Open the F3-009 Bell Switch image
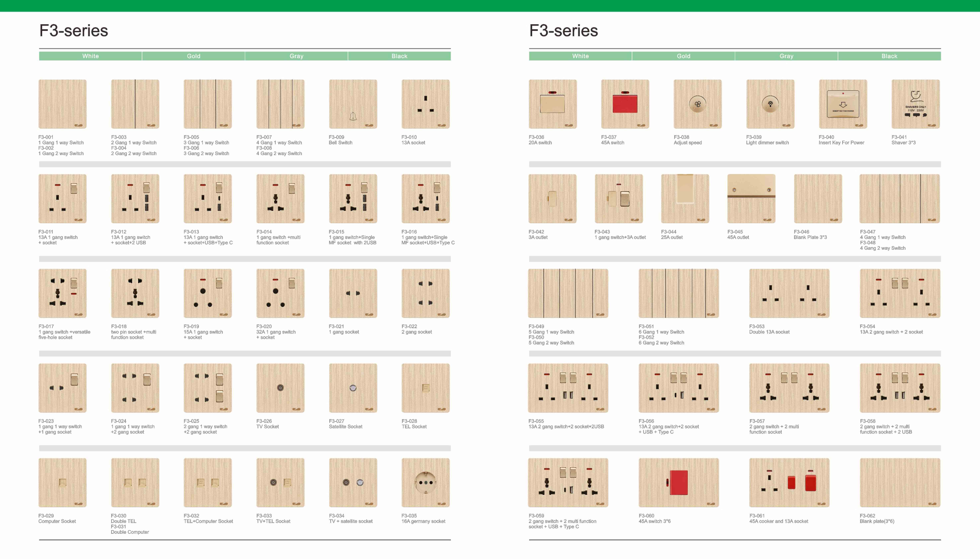This screenshot has width=980, height=559. click(353, 104)
